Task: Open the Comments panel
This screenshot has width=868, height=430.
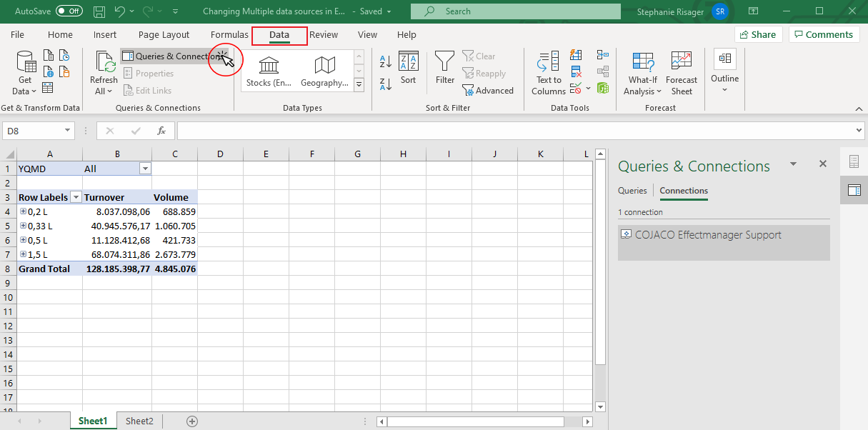Action: tap(824, 34)
